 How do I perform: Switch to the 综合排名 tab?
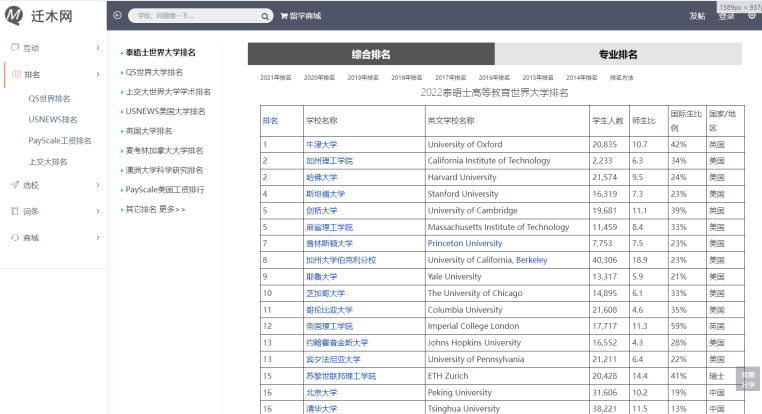371,54
